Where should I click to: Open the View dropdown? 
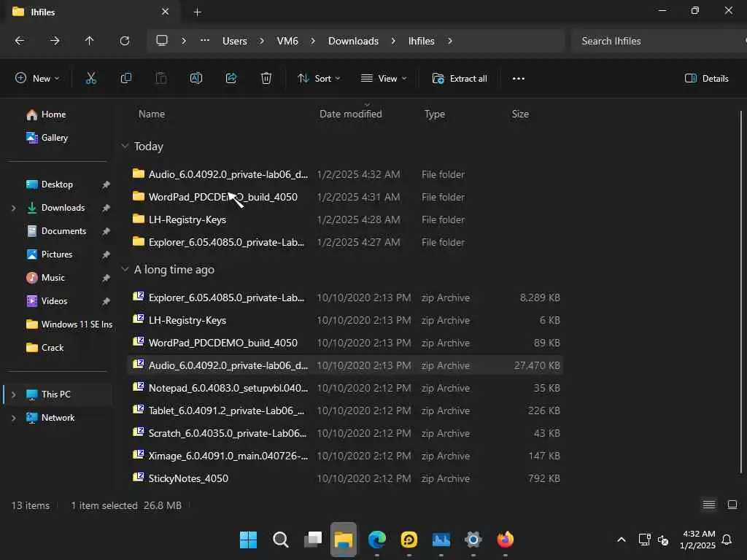coord(384,79)
